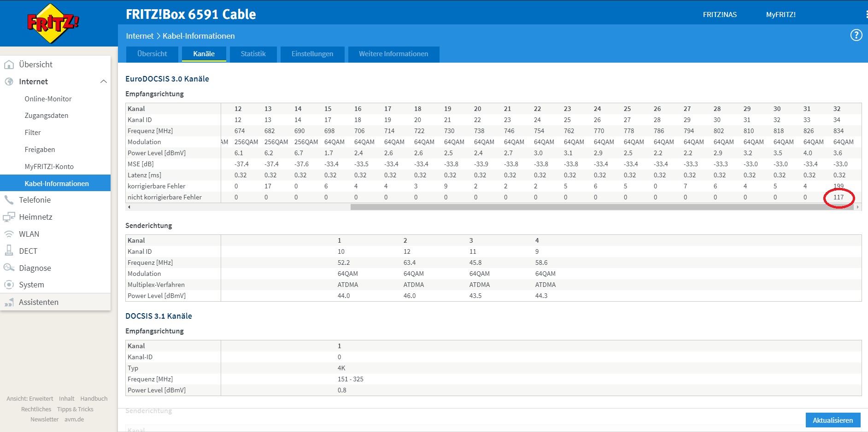The height and width of the screenshot is (432, 868).
Task: Collapse the Internet menu chevron
Action: [104, 82]
